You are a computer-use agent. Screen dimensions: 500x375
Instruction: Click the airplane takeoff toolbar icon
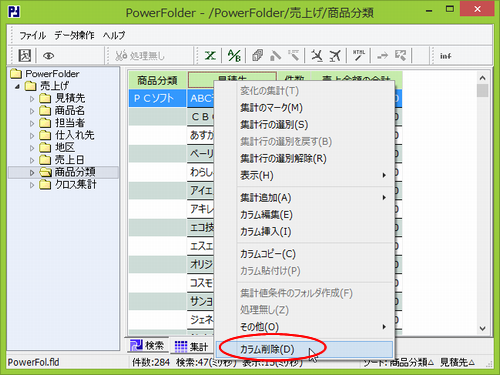point(335,56)
